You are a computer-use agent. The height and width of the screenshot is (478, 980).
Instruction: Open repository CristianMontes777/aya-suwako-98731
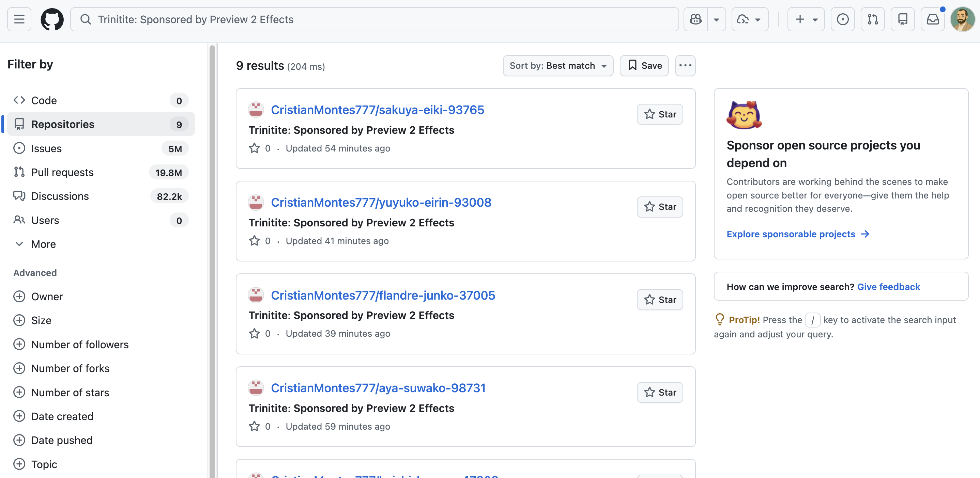point(378,388)
